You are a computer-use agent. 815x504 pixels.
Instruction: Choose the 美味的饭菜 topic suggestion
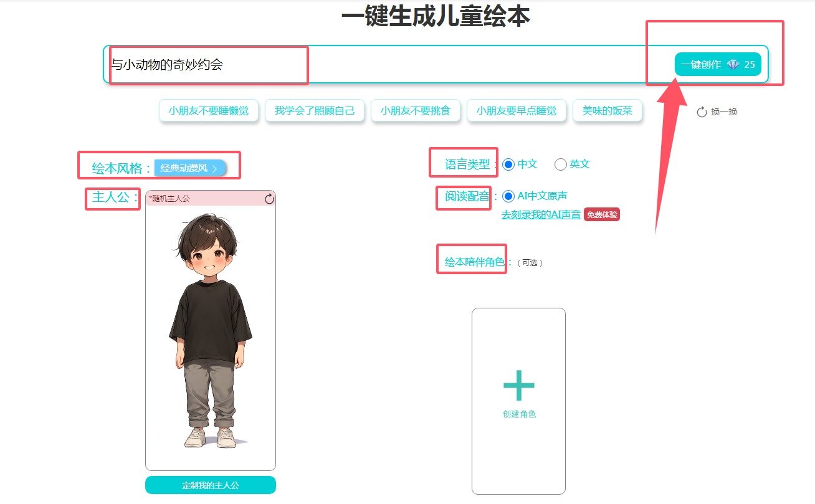click(x=608, y=111)
